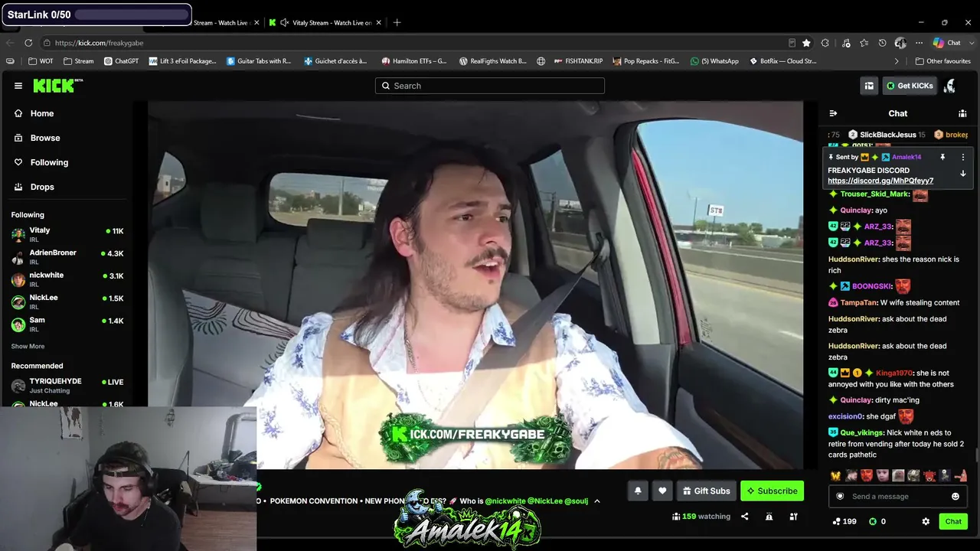
Task: Open chat identity shield icon
Action: (x=840, y=497)
